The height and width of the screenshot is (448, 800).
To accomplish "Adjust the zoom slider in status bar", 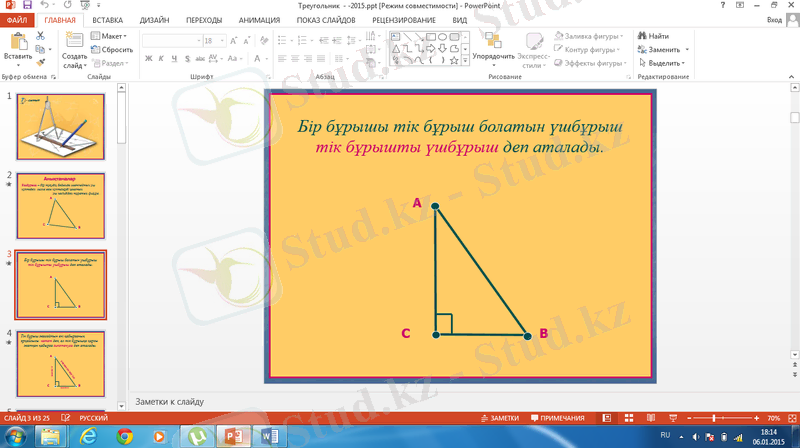I will tap(712, 417).
